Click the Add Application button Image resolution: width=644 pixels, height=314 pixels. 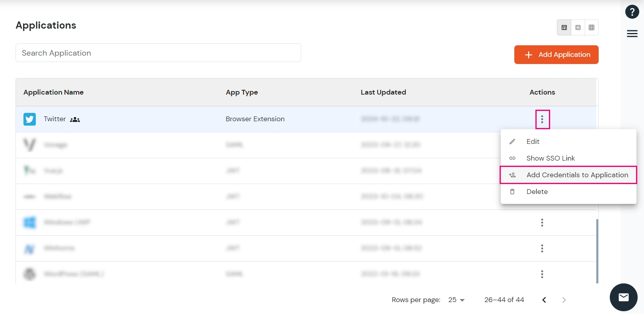pyautogui.click(x=556, y=54)
